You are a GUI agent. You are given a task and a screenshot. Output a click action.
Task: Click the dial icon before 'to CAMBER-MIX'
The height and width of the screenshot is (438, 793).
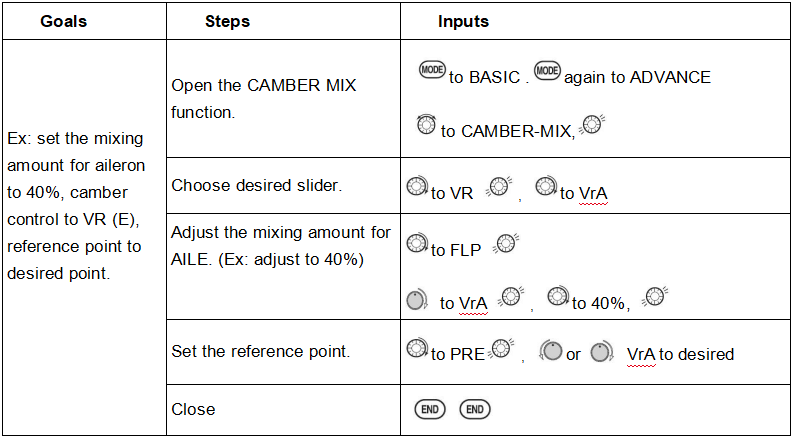pyautogui.click(x=426, y=126)
